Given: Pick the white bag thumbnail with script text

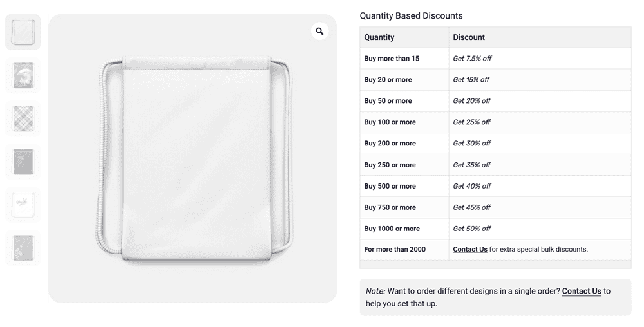Looking at the screenshot, I should [x=23, y=205].
